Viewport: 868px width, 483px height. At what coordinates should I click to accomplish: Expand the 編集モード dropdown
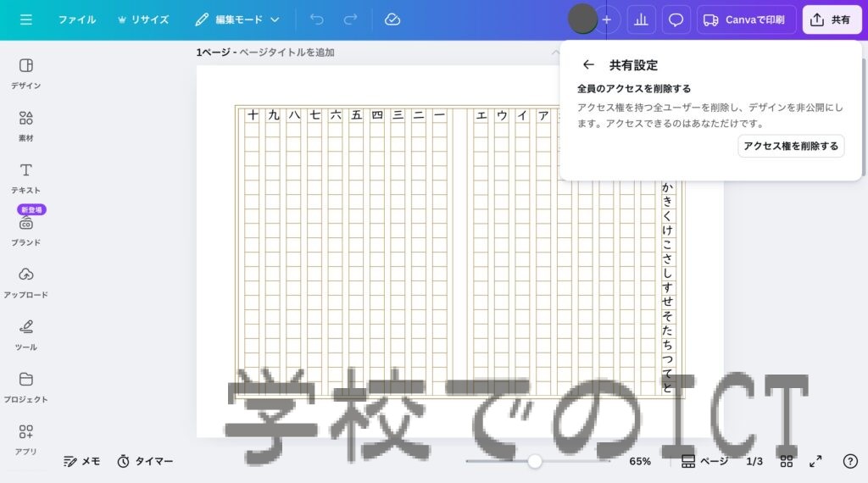pyautogui.click(x=239, y=19)
